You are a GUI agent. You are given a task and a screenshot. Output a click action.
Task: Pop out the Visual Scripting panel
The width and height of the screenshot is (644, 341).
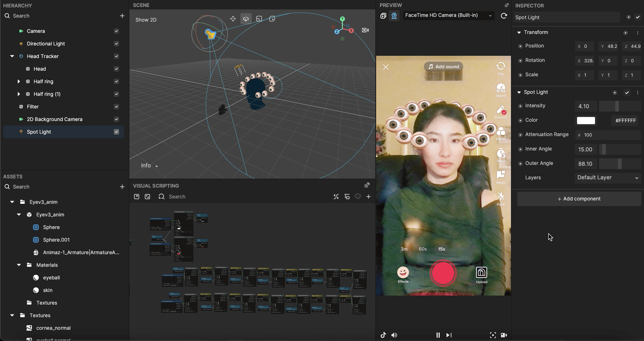coord(367,185)
